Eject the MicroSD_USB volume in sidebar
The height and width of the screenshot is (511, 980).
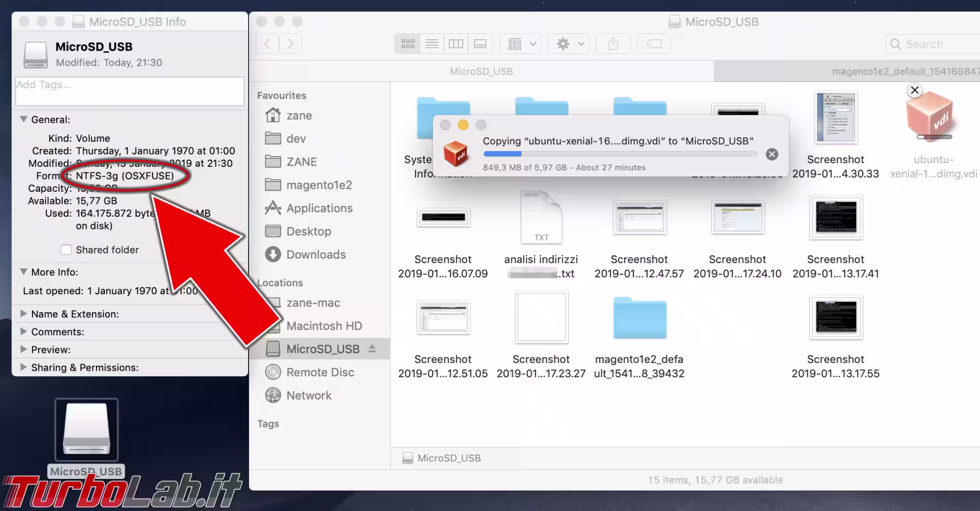373,348
